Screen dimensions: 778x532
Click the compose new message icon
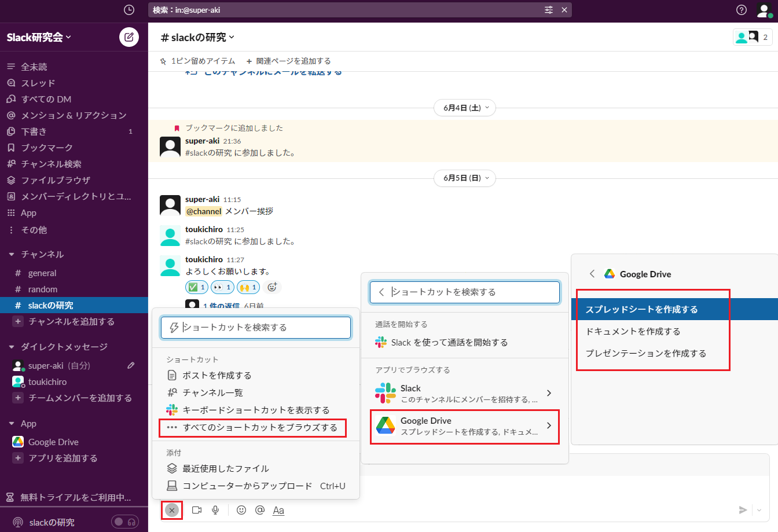pos(129,37)
